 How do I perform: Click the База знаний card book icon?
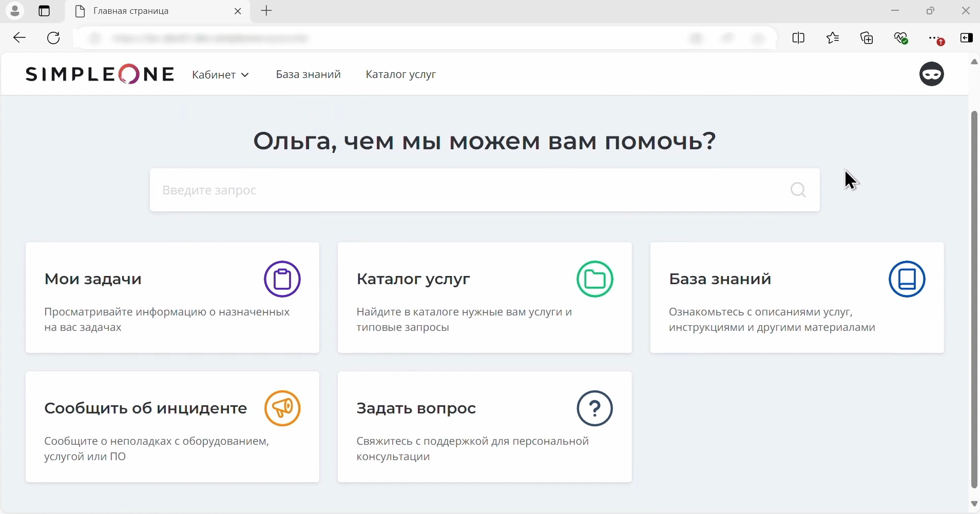908,279
